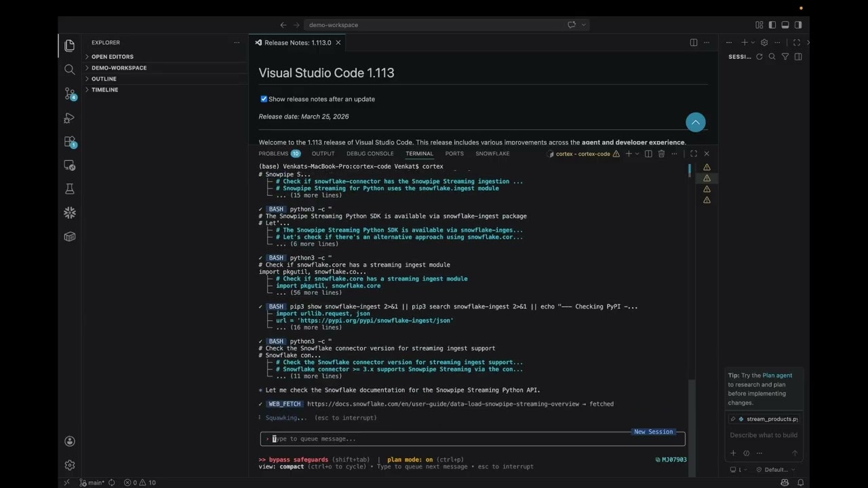Maximize the terminal panel size
This screenshot has width=868, height=488.
tap(694, 154)
